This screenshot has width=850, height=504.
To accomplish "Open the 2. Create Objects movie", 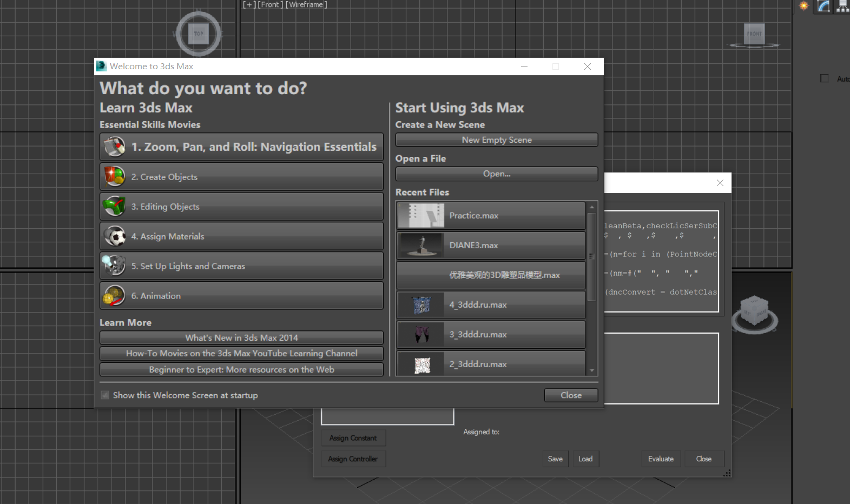I will pyautogui.click(x=241, y=176).
